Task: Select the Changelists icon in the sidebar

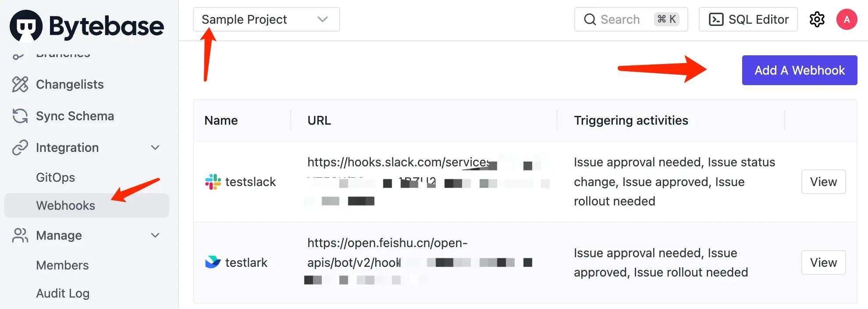Action: (19, 84)
